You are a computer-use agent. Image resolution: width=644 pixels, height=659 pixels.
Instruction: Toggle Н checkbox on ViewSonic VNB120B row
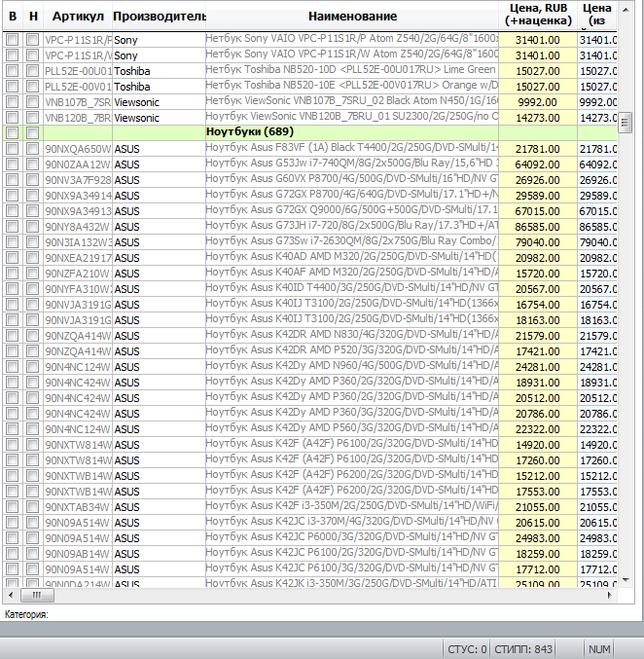point(32,117)
